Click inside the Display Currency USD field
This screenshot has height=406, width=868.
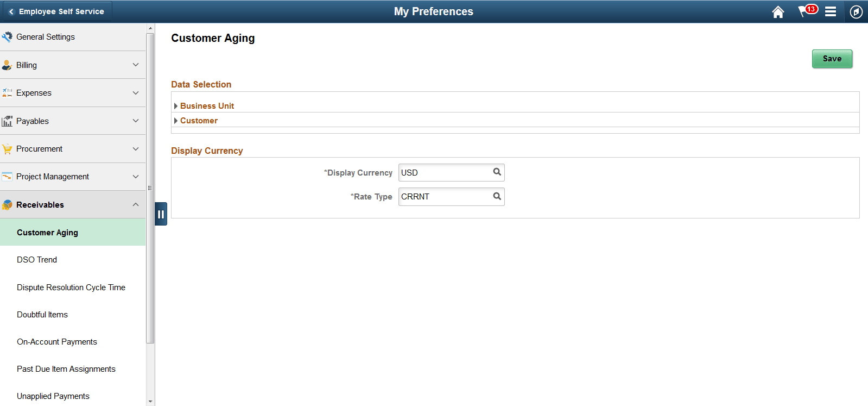(x=440, y=172)
